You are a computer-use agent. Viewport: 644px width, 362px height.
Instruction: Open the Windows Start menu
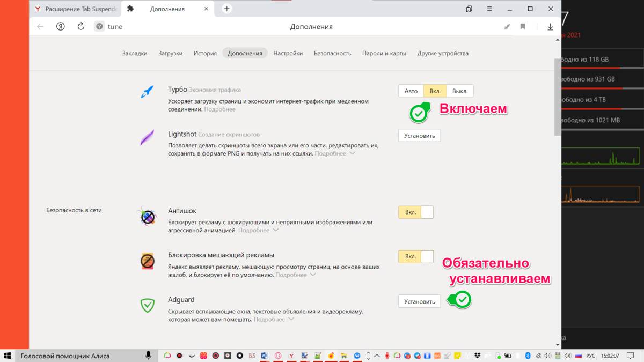point(8,356)
